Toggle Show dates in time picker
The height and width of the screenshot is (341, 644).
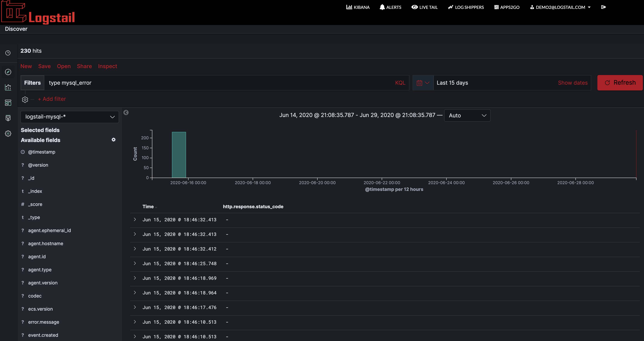coord(573,83)
